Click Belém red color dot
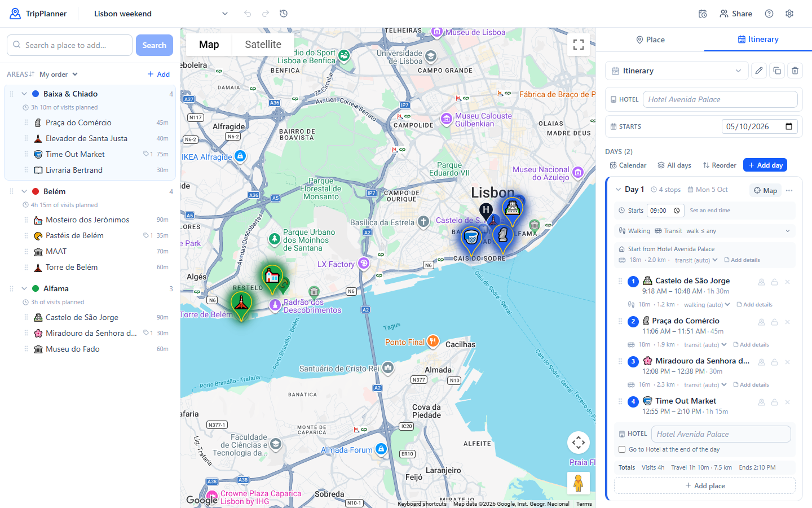 [x=36, y=191]
